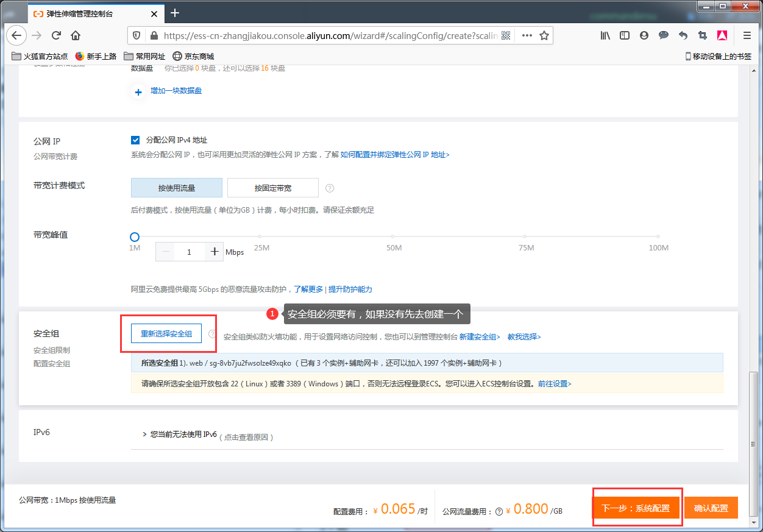Click 下一步：系统配置 button
The width and height of the screenshot is (763, 532).
pyautogui.click(x=636, y=508)
